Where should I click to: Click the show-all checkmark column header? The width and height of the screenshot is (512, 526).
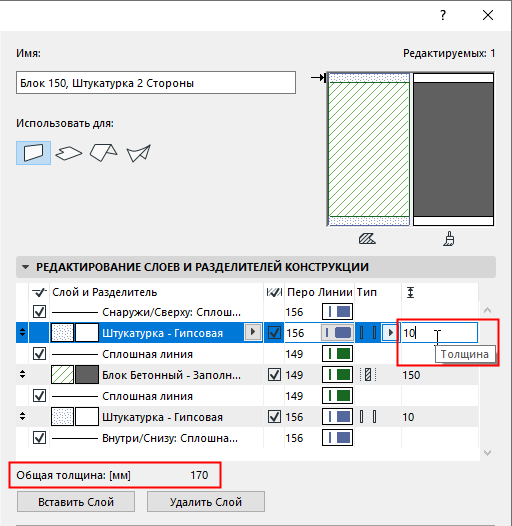39,293
